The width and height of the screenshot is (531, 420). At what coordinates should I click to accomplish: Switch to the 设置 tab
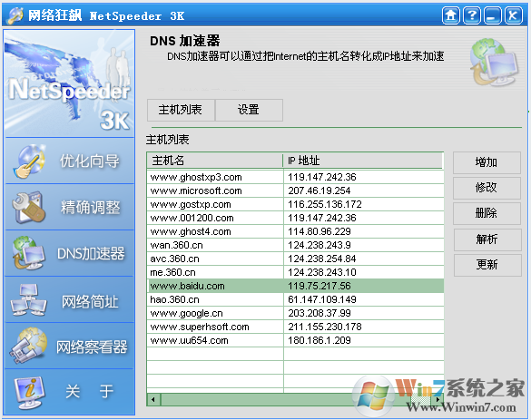[249, 110]
